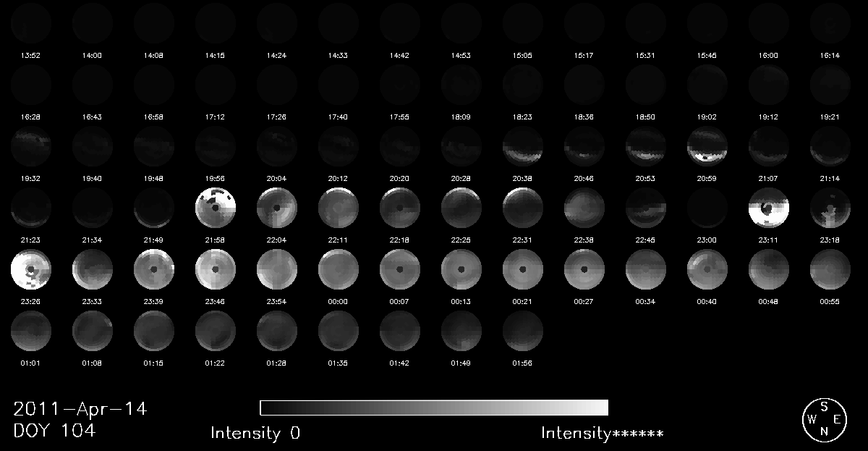Select the disk image labeled 20:38
The width and height of the screenshot is (868, 451).
point(523,146)
